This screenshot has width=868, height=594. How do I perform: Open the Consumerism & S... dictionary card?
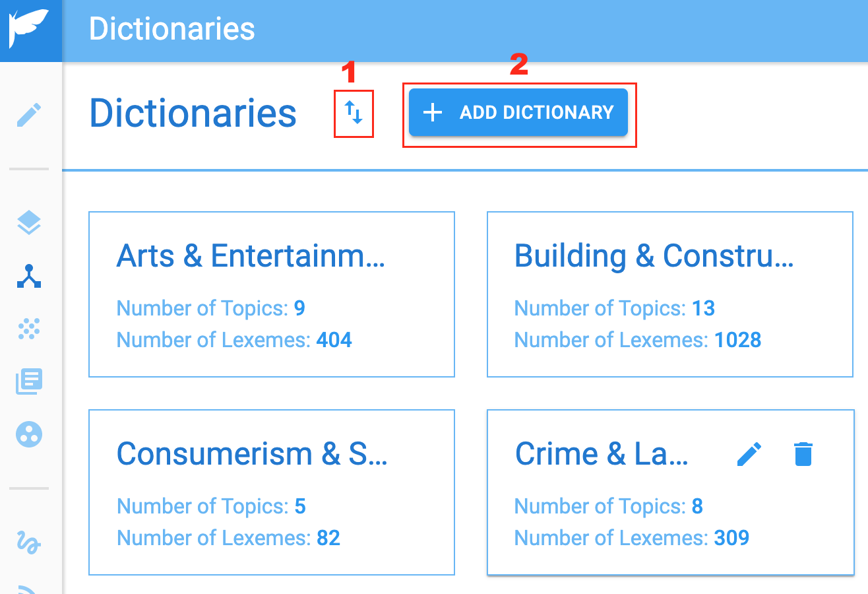click(272, 492)
